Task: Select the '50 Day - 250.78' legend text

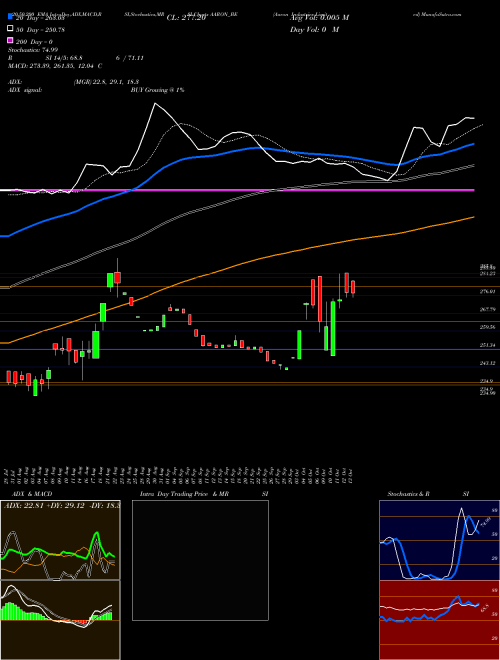Action: (x=40, y=29)
